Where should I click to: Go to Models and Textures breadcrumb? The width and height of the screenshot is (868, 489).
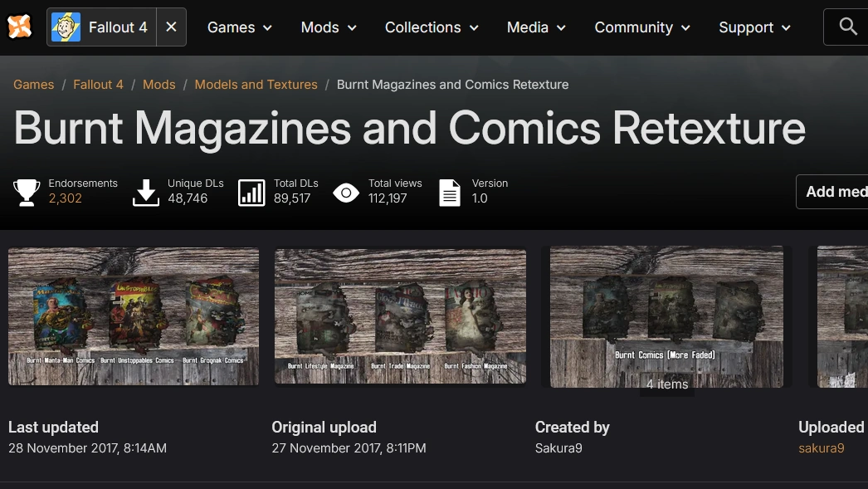pos(256,85)
